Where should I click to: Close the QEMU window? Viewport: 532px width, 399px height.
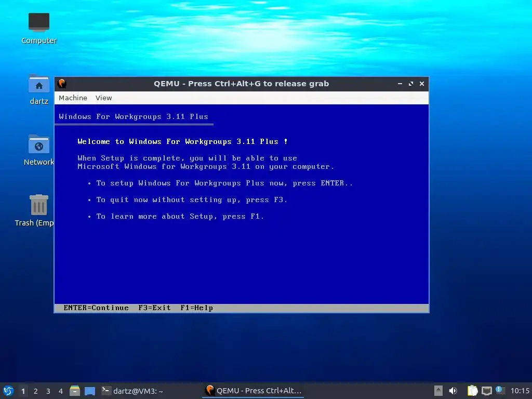[x=422, y=84]
